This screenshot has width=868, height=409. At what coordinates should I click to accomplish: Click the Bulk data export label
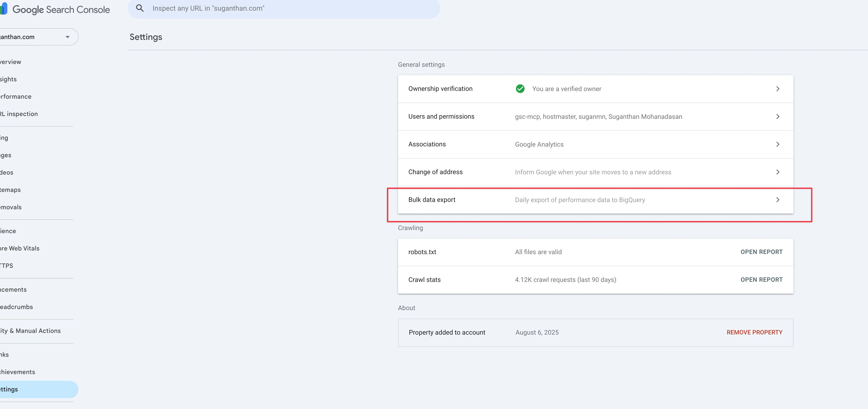tap(432, 200)
